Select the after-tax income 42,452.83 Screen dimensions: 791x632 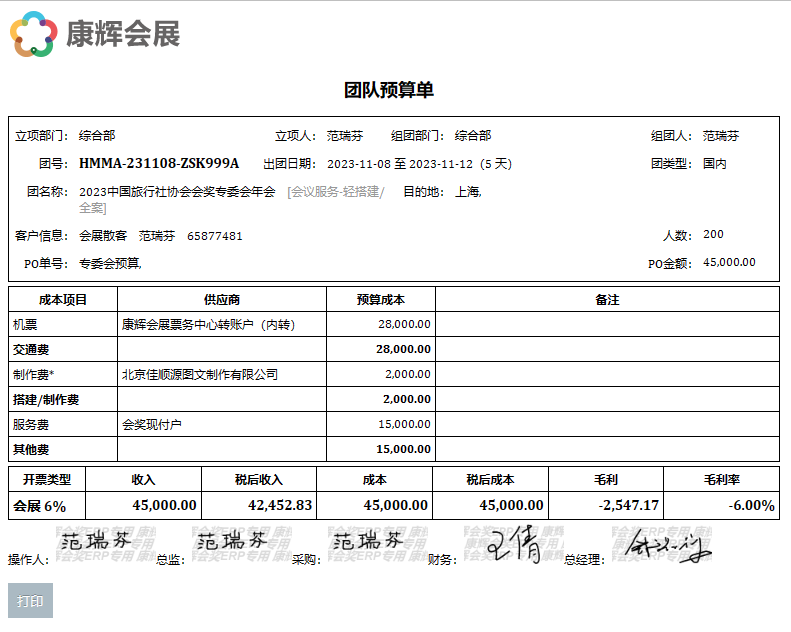pyautogui.click(x=280, y=506)
